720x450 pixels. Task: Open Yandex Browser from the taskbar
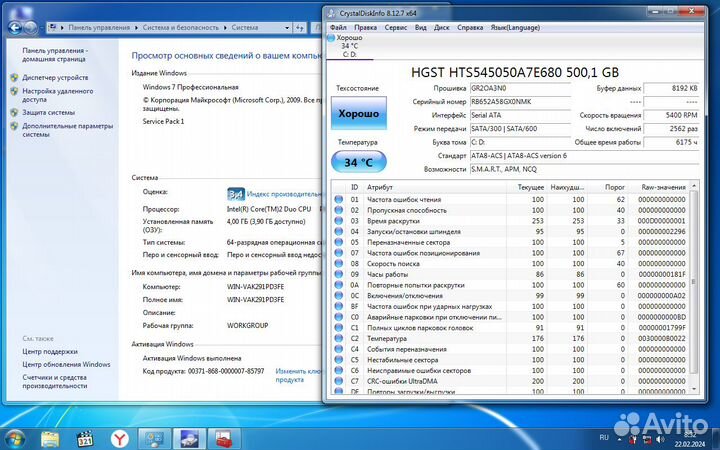pyautogui.click(x=120, y=439)
